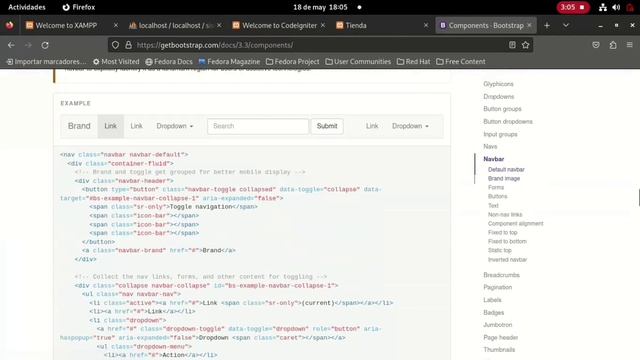Screen dimensions: 640x360
Task: Click the active Link item in navbar
Action: pyautogui.click(x=111, y=126)
